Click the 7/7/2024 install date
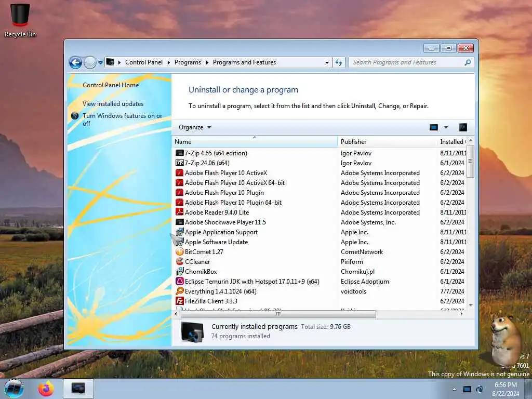This screenshot has width=532, height=399. click(x=452, y=291)
